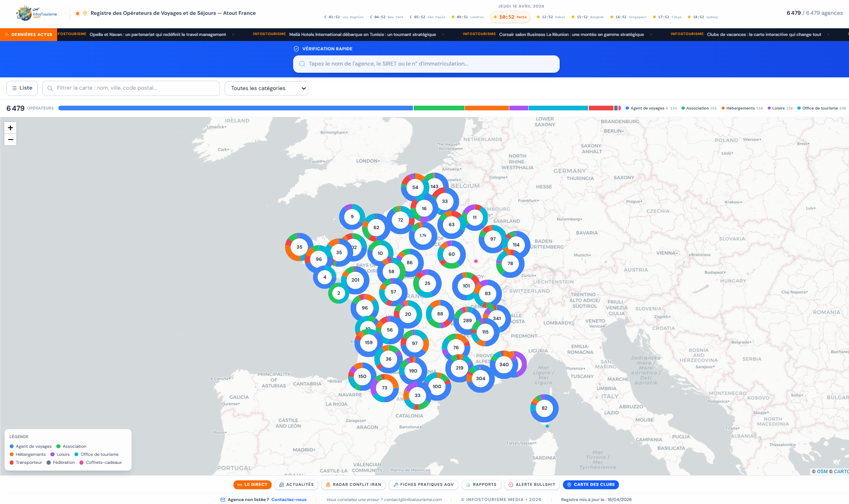Toggle Agent de voyages in top legend
This screenshot has height=504, width=849.
646,108
